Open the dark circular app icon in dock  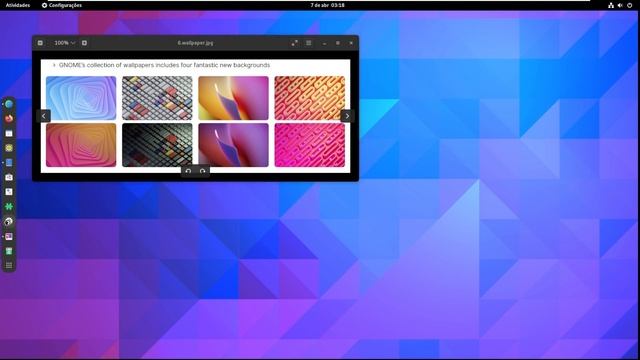pos(9,222)
